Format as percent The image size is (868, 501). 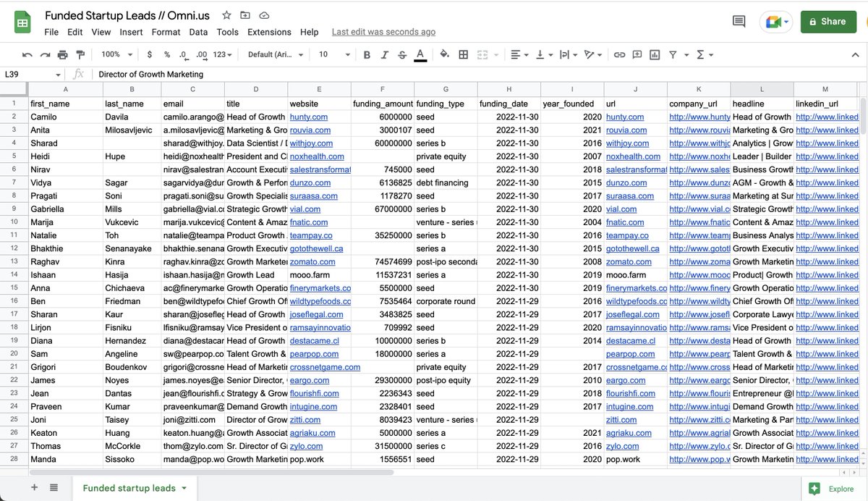point(167,54)
